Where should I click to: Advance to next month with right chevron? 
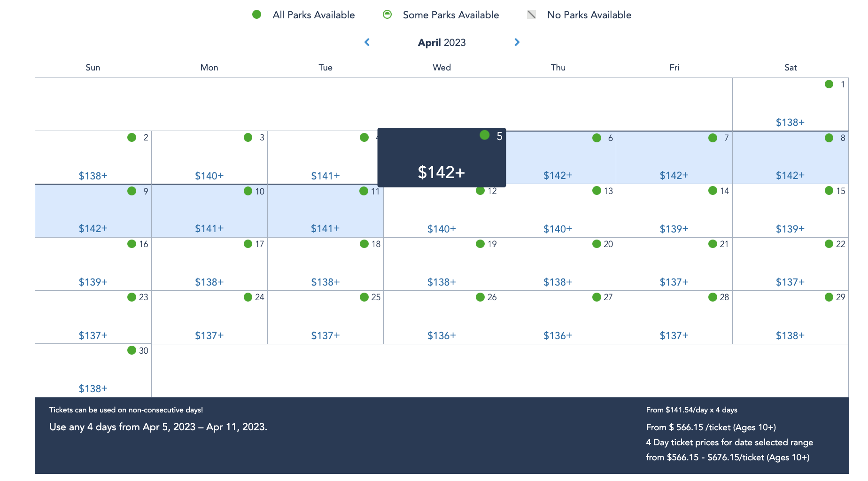[x=517, y=42]
